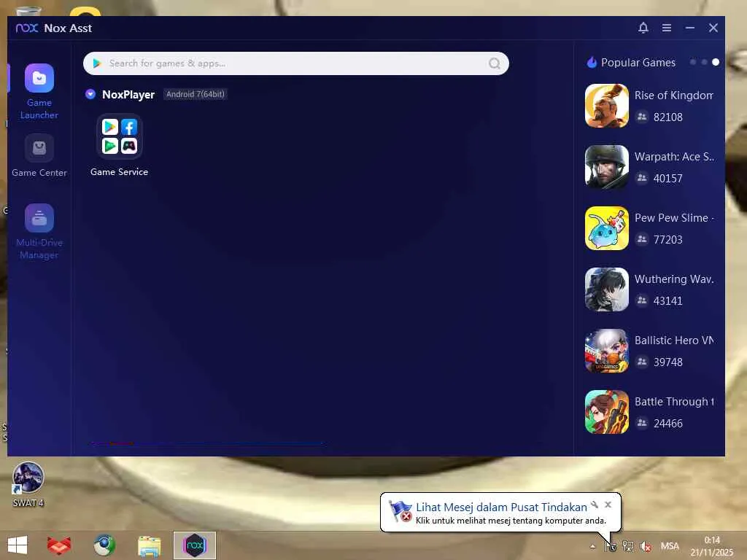
Task: Open the SWAT 4 desktop shortcut
Action: (28, 484)
